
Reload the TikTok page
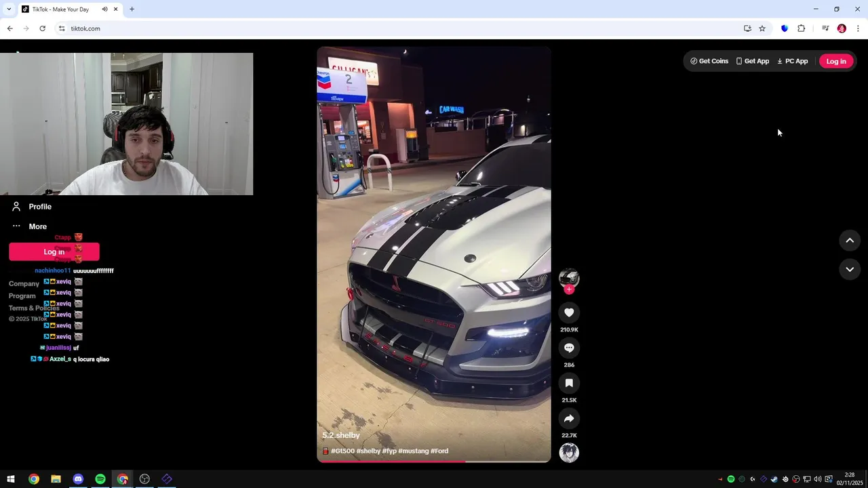tap(42, 28)
